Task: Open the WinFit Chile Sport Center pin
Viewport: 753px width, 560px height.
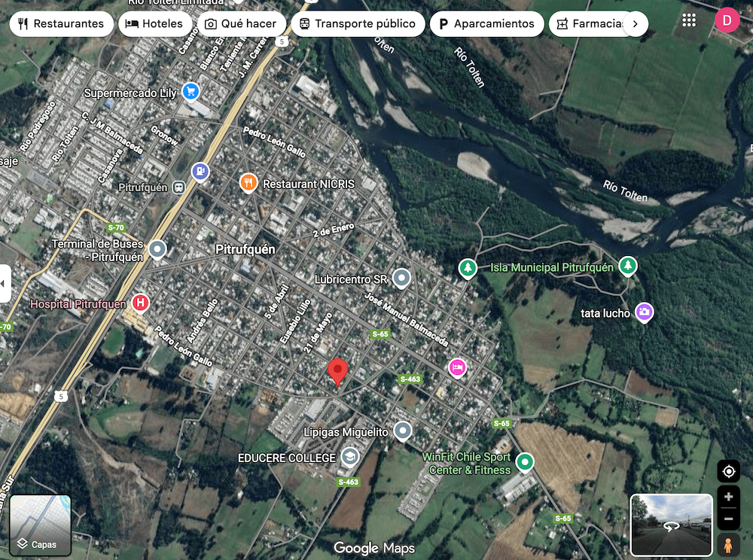Action: [x=525, y=462]
